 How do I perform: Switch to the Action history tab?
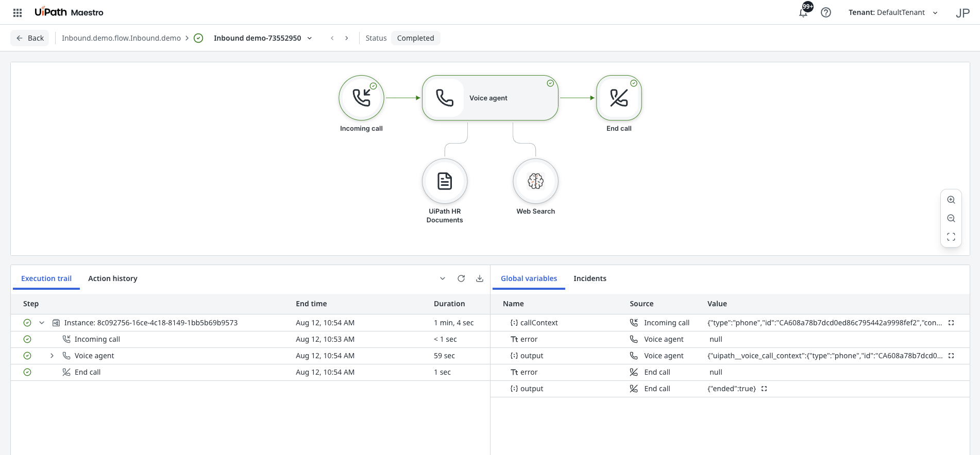click(113, 278)
